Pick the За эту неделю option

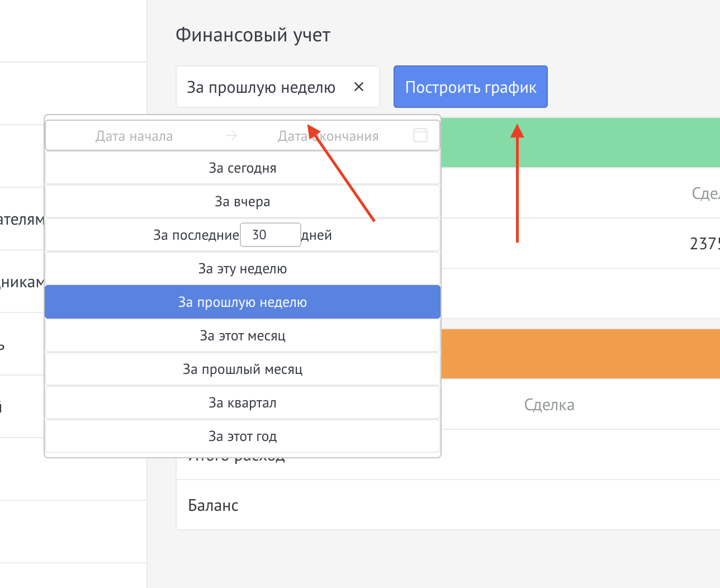click(242, 269)
